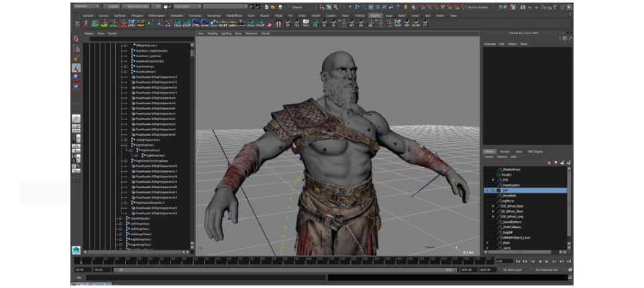The height and width of the screenshot is (288, 644).
Task: Open the Animation menu set dropdown
Action: (x=87, y=7)
